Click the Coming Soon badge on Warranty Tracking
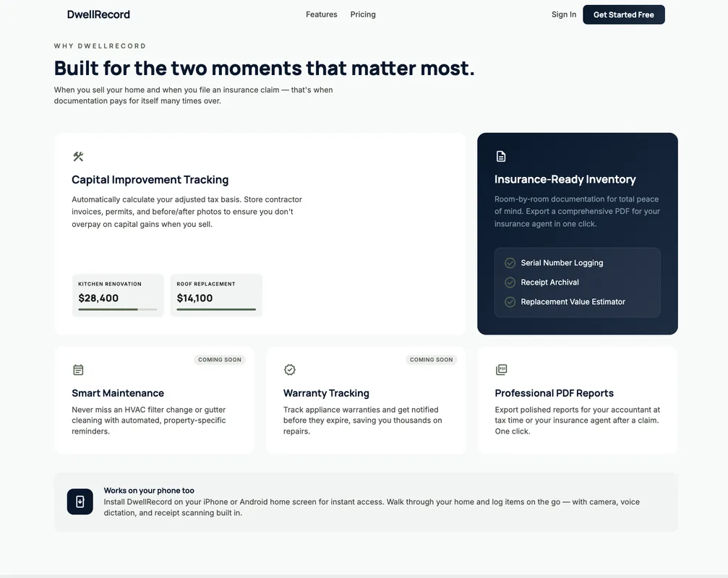Image resolution: width=728 pixels, height=578 pixels. tap(432, 360)
